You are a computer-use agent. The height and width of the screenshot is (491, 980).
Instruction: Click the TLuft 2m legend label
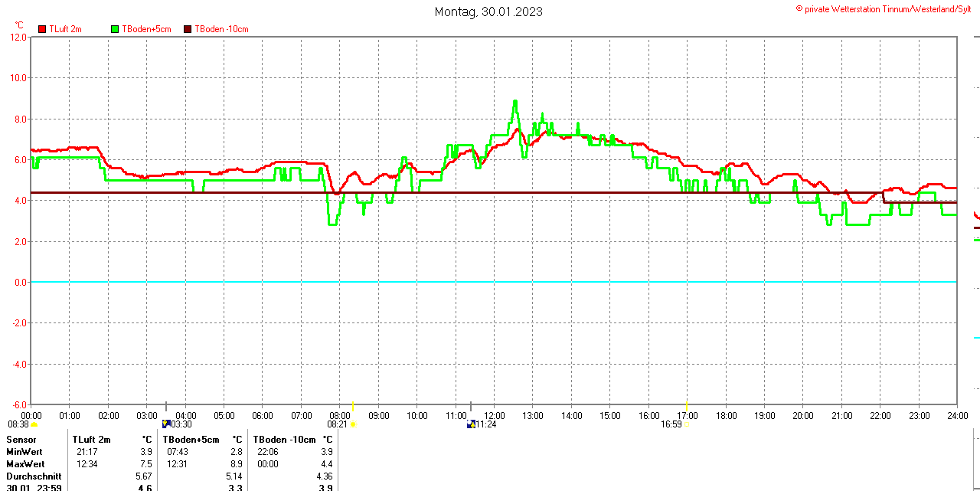[x=65, y=29]
